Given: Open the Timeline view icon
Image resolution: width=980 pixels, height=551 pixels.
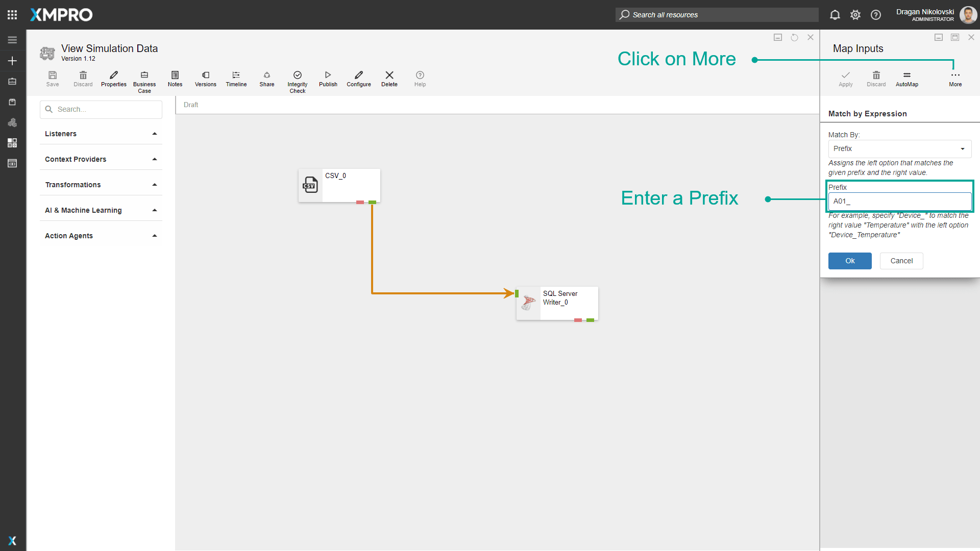Looking at the screenshot, I should click(236, 76).
